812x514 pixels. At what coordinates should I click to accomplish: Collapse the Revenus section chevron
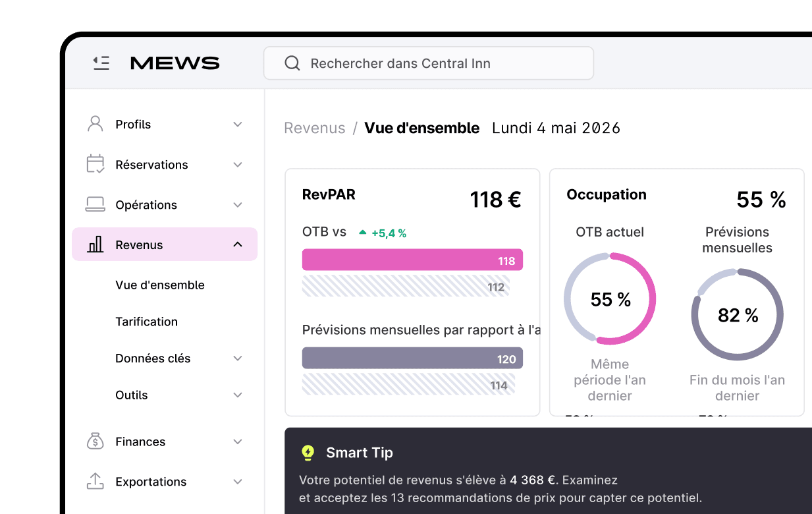tap(238, 244)
